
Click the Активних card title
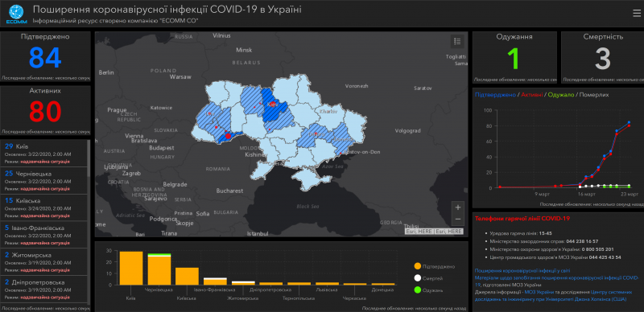pos(45,90)
